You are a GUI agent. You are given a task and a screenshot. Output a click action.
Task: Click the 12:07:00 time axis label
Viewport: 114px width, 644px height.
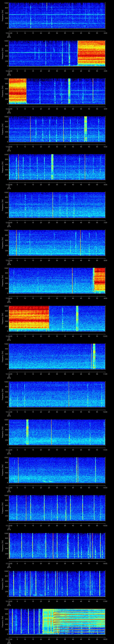(9, 260)
